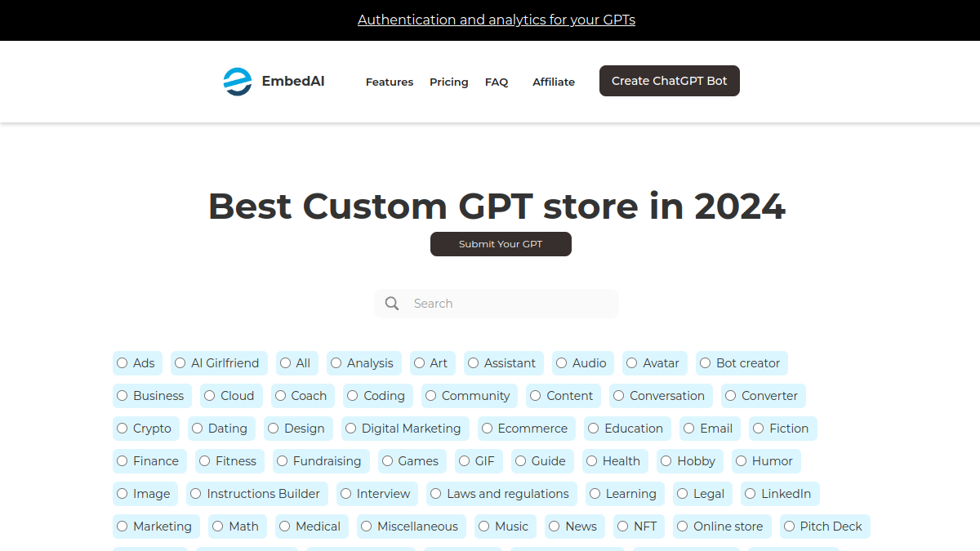Select the Avatar category filter
Image resolution: width=980 pixels, height=551 pixels.
655,363
